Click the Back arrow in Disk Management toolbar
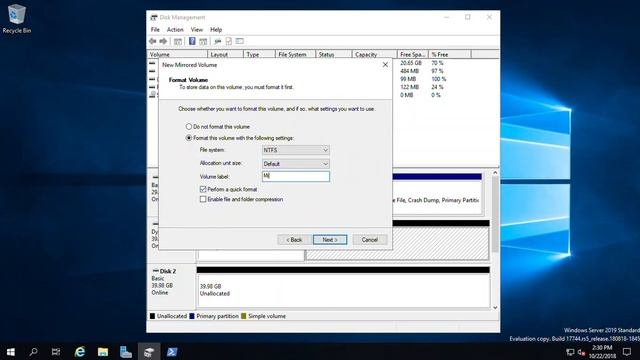Image resolution: width=640 pixels, height=360 pixels. (153, 41)
